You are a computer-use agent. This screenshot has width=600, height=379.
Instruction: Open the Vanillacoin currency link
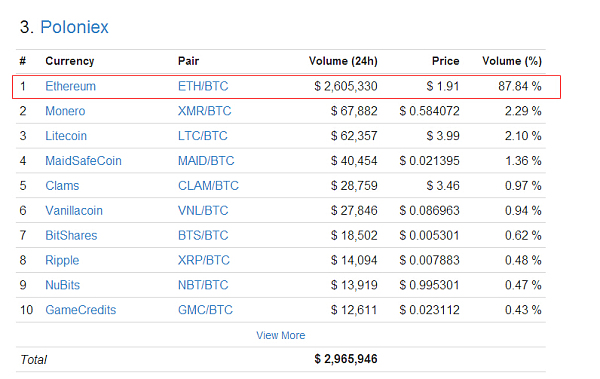tap(74, 211)
